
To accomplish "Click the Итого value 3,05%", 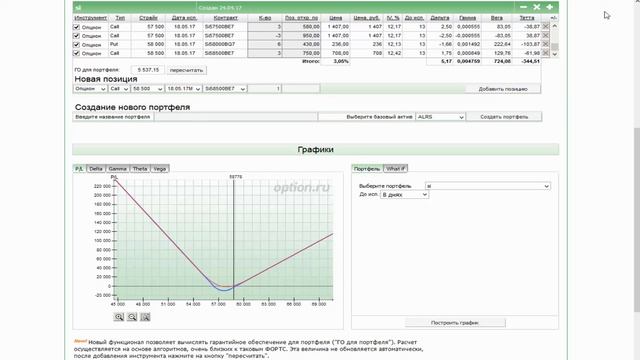I will (x=341, y=61).
